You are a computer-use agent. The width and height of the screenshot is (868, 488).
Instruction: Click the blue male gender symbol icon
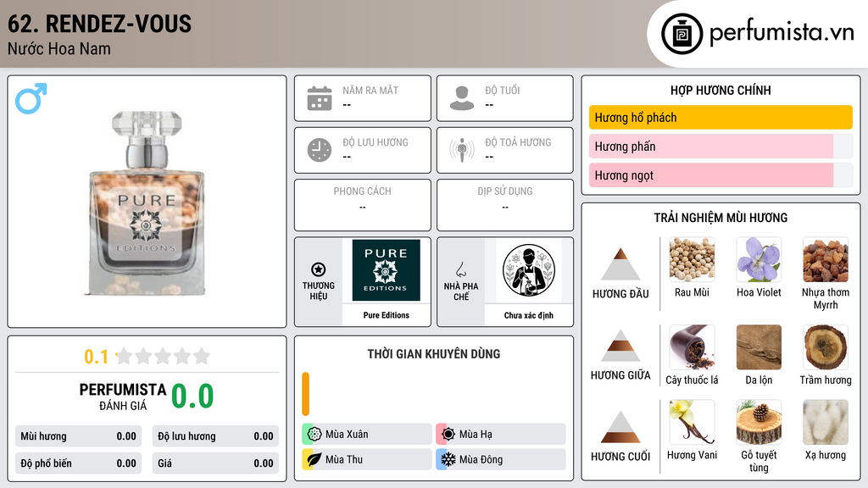point(31,98)
